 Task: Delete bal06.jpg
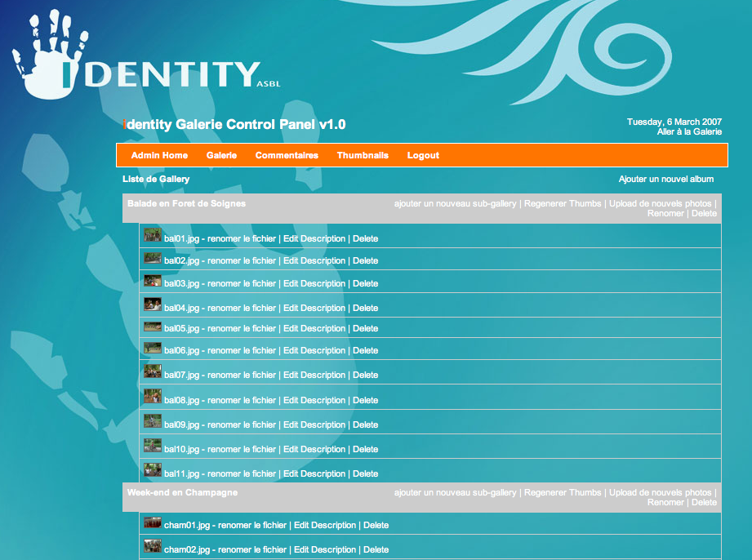[x=366, y=350]
